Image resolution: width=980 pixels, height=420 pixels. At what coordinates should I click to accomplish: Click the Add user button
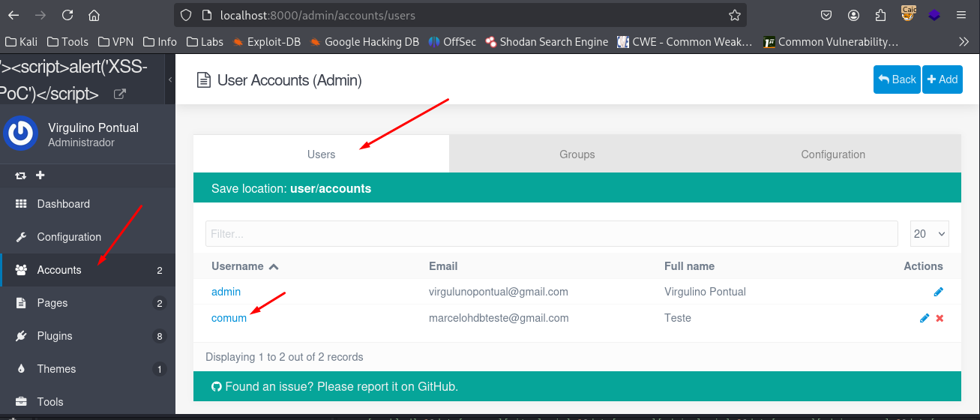click(x=942, y=79)
